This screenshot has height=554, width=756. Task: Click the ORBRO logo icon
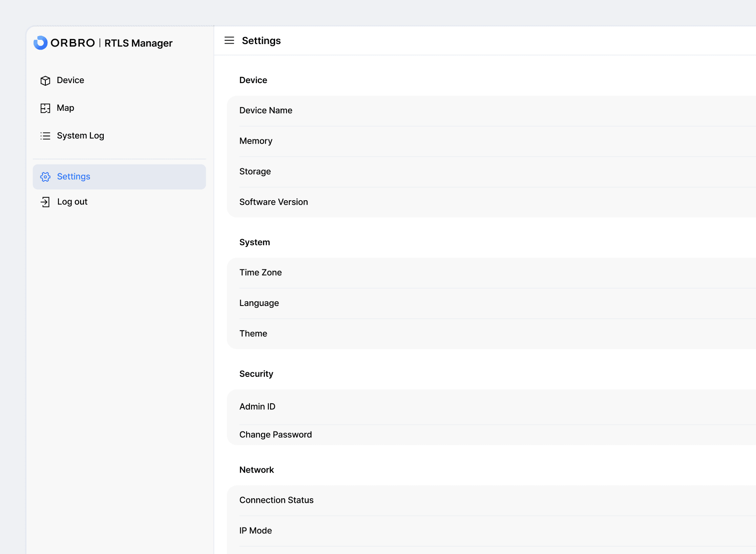(x=40, y=43)
